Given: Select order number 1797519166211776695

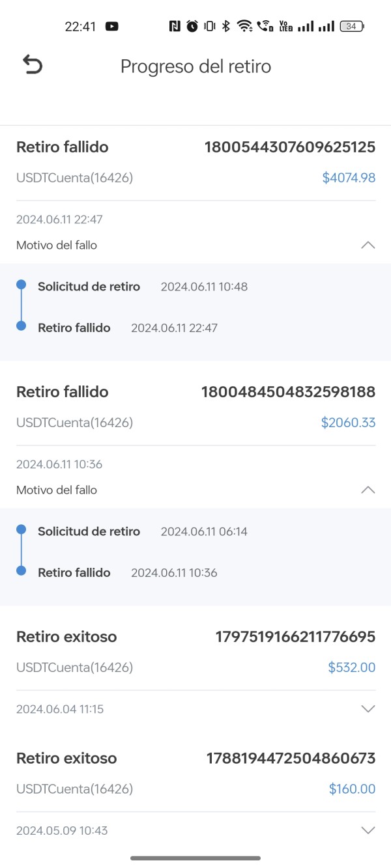Looking at the screenshot, I should tap(295, 637).
